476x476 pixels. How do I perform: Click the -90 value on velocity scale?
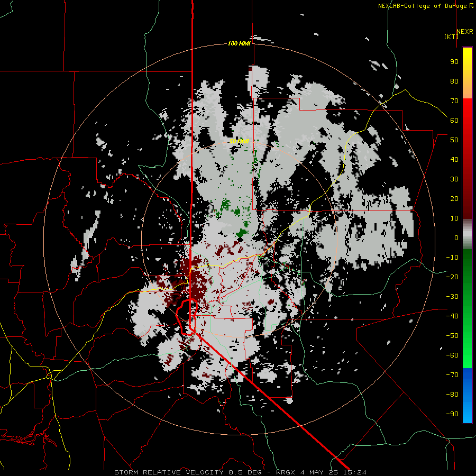[452, 414]
